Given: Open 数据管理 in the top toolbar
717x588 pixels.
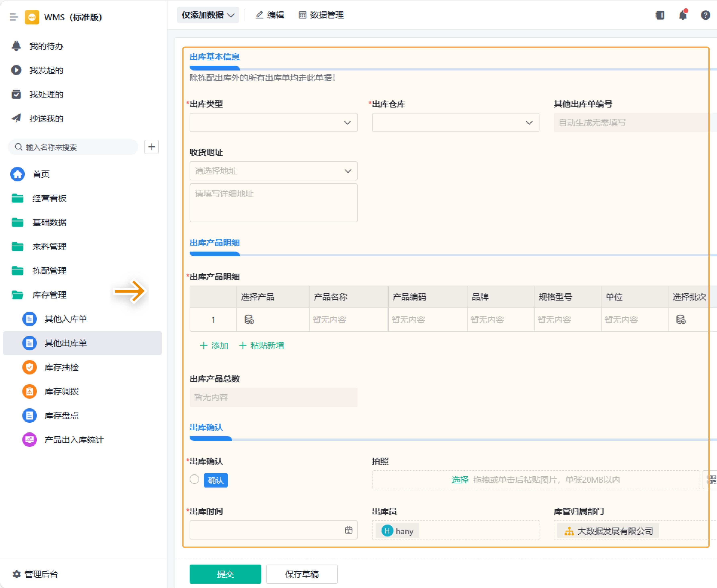Looking at the screenshot, I should (321, 15).
